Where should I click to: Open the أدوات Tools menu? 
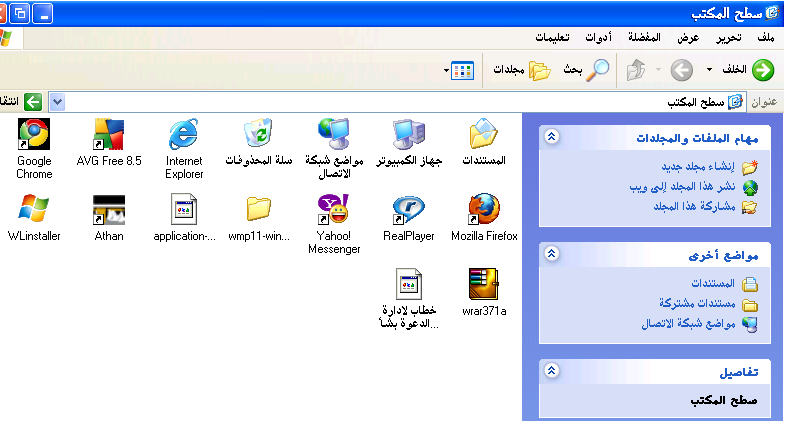tap(598, 38)
